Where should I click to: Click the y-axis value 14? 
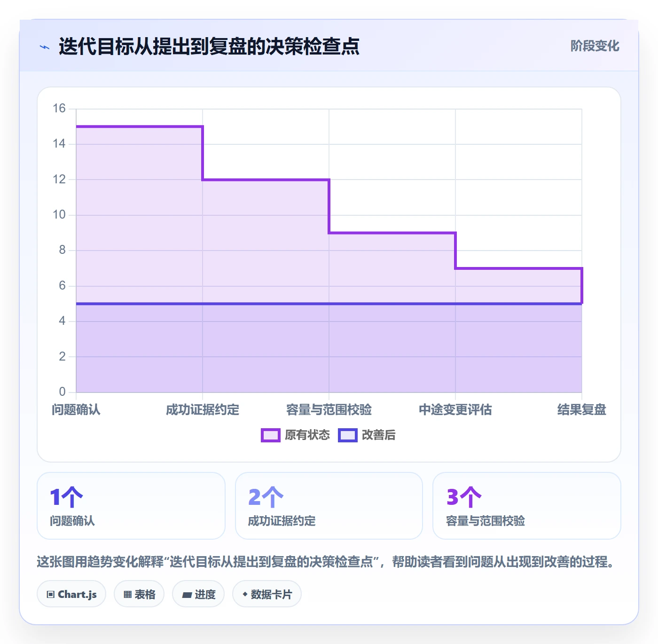tap(59, 144)
